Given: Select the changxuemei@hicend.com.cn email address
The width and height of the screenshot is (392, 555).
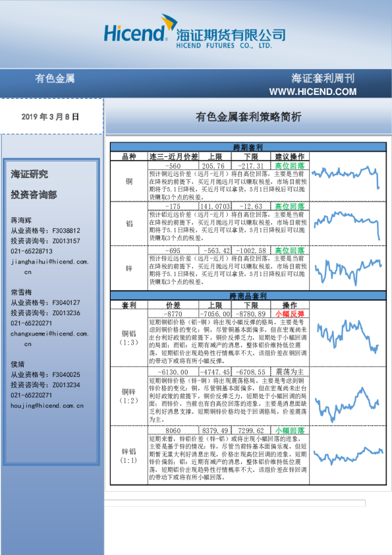Looking at the screenshot, I should pos(49,338).
